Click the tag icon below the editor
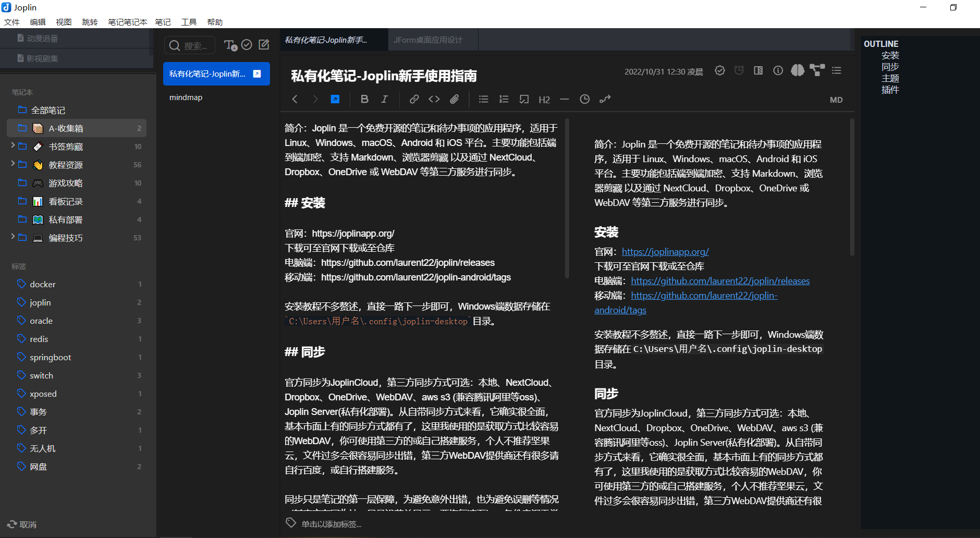This screenshot has height=538, width=980. tap(291, 522)
